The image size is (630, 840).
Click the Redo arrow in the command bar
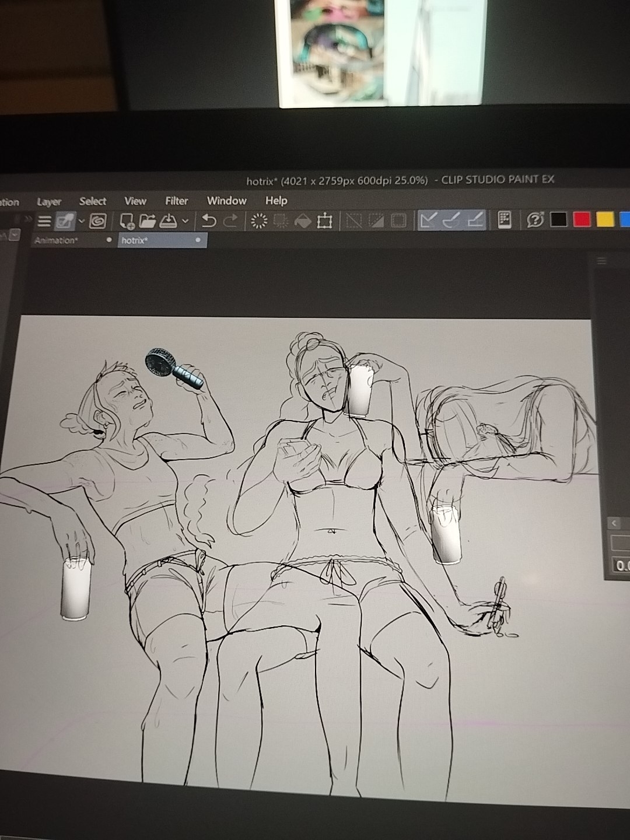(x=231, y=220)
